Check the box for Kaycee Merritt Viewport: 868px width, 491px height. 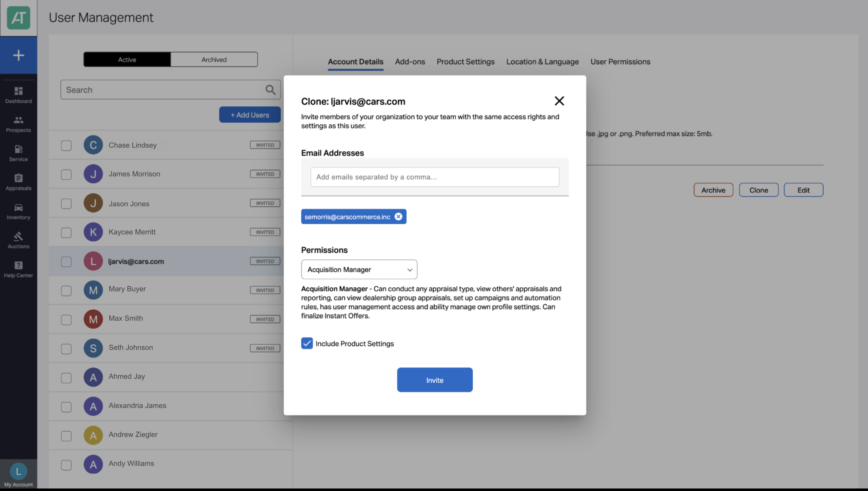click(66, 232)
